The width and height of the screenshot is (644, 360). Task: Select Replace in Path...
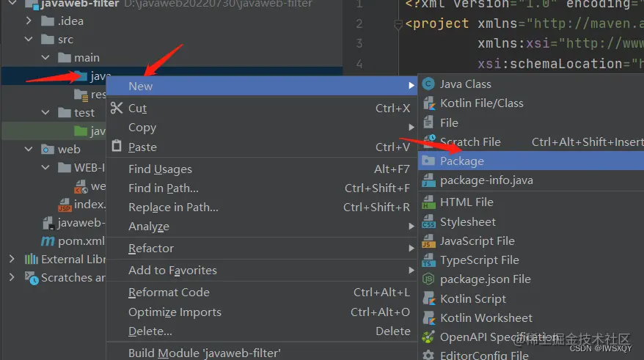click(x=262, y=207)
